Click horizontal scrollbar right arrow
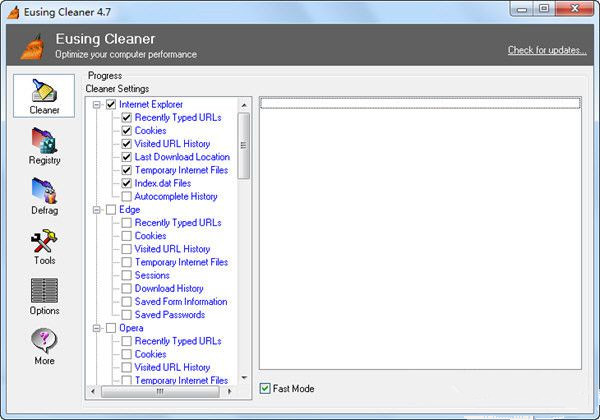 [x=229, y=391]
